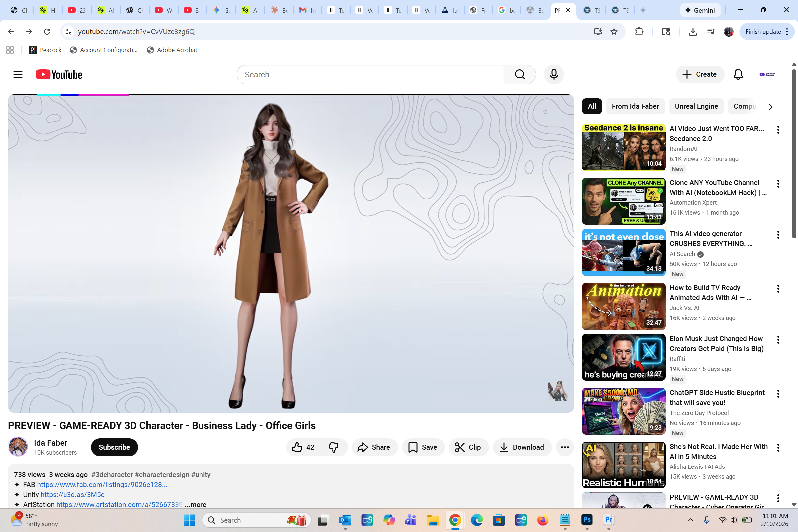Image resolution: width=798 pixels, height=532 pixels.
Task: Click the Download button
Action: pos(522,447)
